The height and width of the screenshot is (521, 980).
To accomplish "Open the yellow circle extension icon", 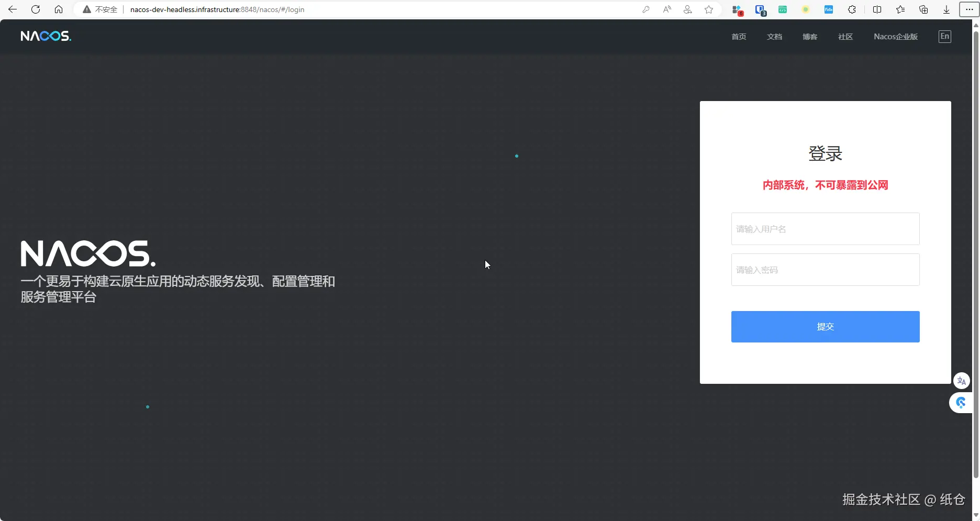I will pyautogui.click(x=806, y=9).
